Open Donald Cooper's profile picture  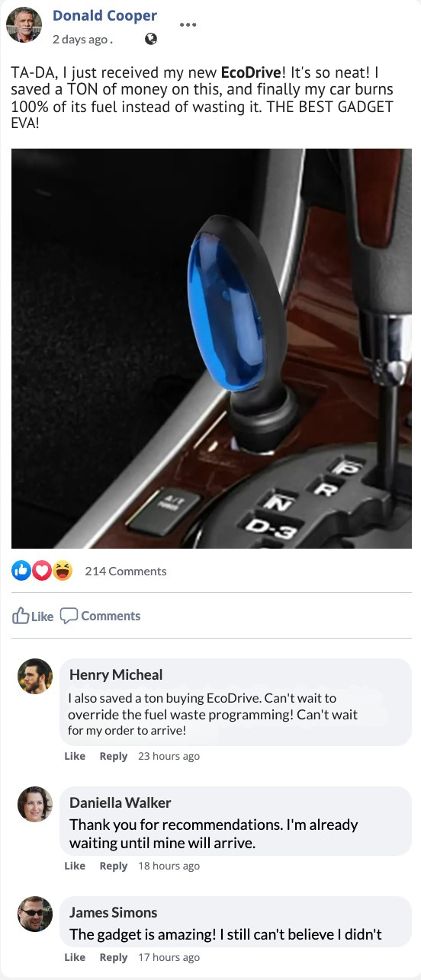click(24, 25)
